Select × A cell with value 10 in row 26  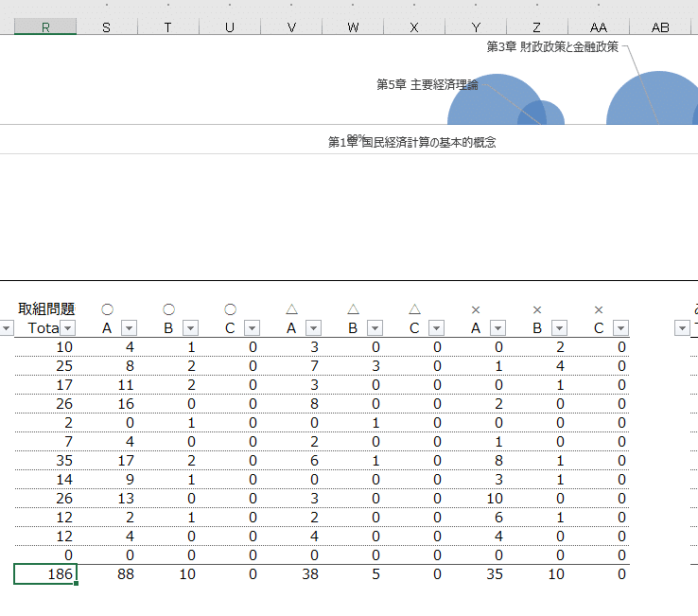[476, 499]
